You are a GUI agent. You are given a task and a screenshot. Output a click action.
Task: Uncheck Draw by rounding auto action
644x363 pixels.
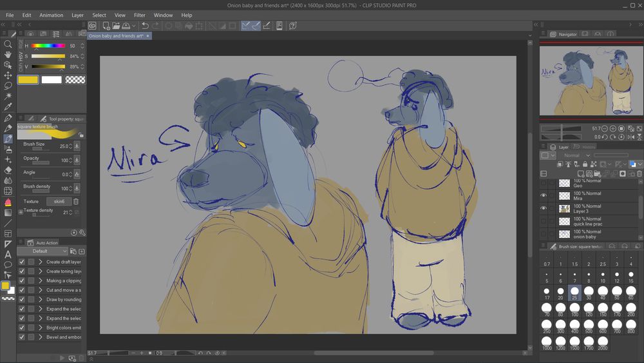point(22,299)
